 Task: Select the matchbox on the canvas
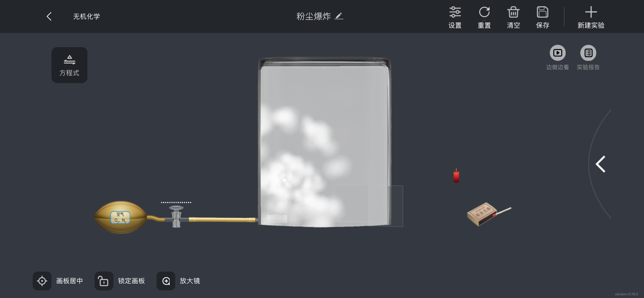coord(489,214)
